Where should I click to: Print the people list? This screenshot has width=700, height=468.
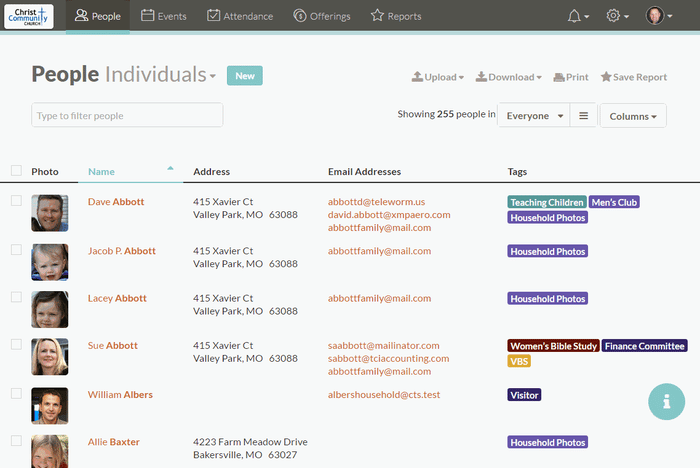pyautogui.click(x=570, y=77)
